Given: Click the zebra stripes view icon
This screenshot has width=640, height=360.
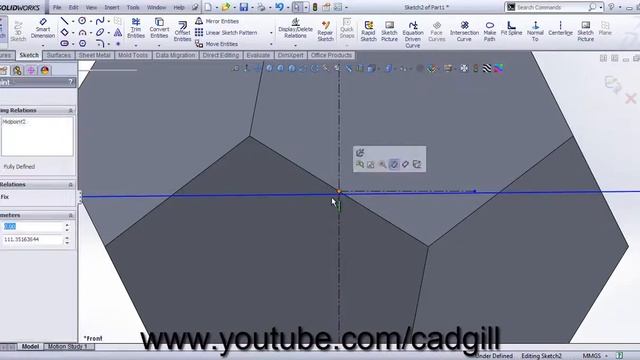Looking at the screenshot, I should click(x=487, y=68).
